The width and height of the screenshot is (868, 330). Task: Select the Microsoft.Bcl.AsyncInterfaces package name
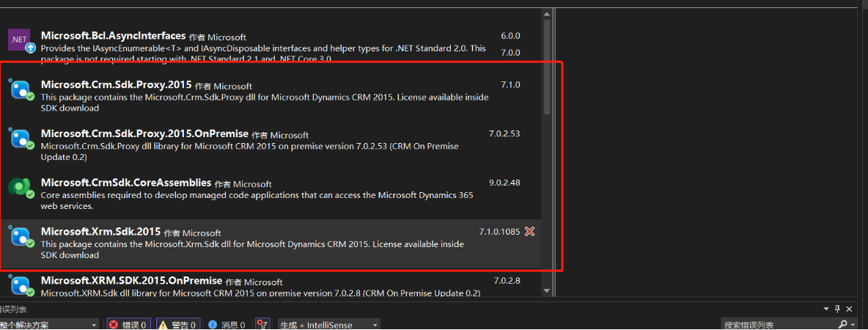coord(113,36)
